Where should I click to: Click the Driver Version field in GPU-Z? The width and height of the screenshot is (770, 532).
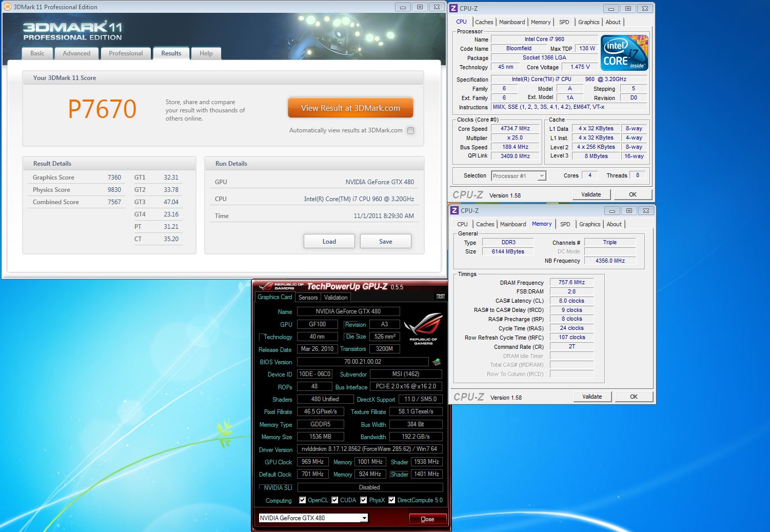coord(369,449)
